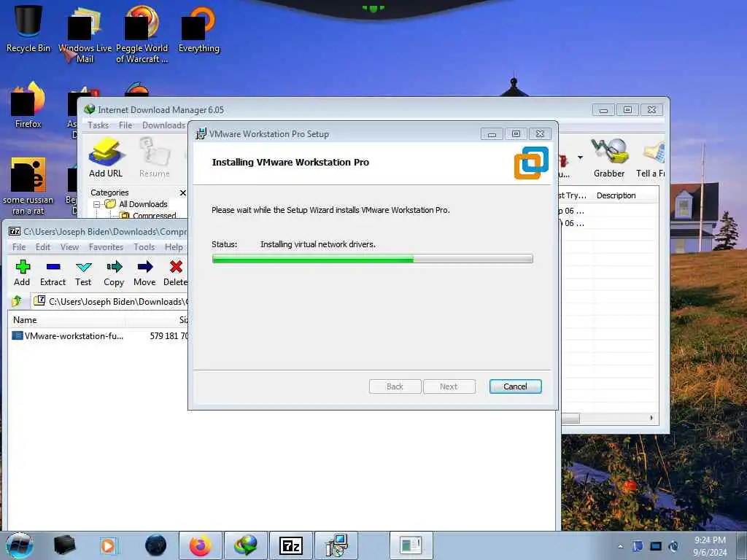Click the Add URL icon in Internet Download Manager

click(x=106, y=157)
